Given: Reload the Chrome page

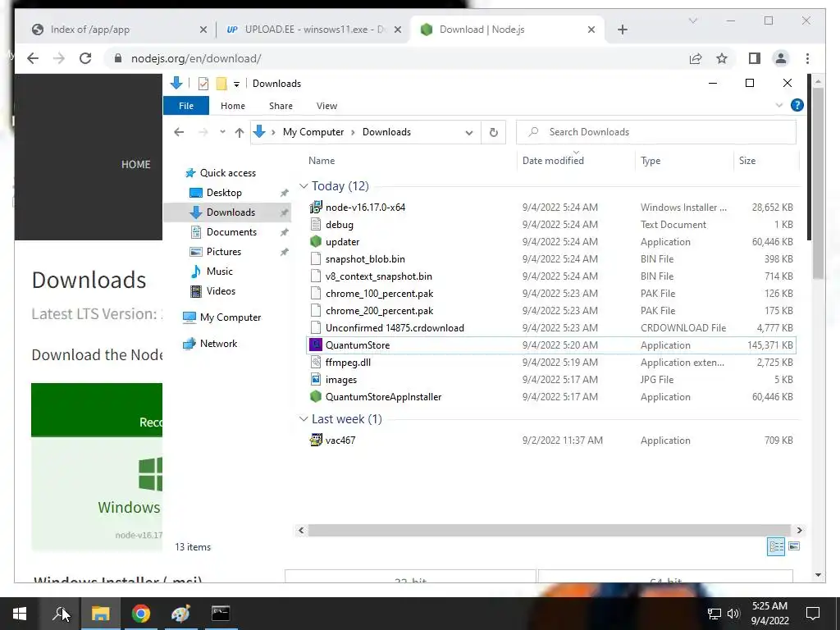Looking at the screenshot, I should pos(85,58).
